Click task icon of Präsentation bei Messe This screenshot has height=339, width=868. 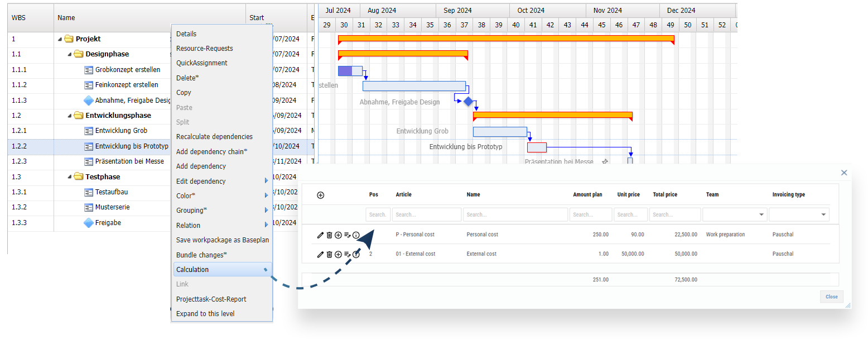pos(88,161)
